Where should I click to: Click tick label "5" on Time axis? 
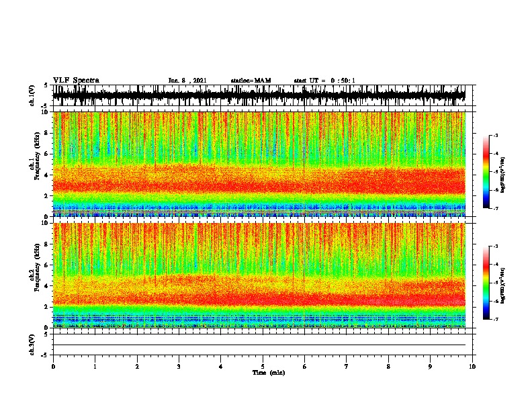263,367
